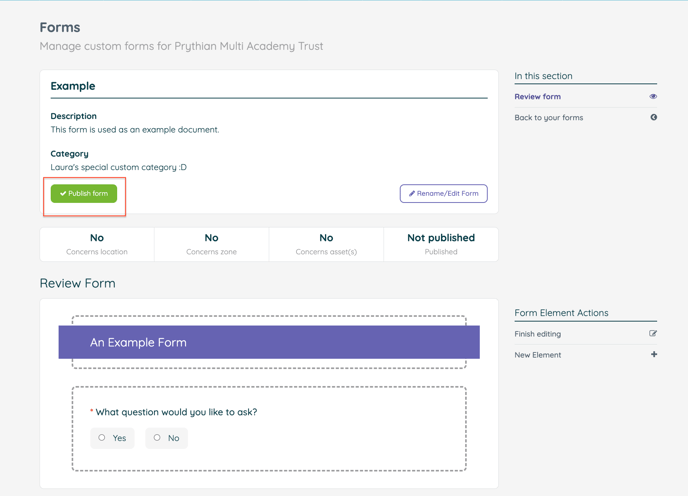
Task: Click the green Publish form button
Action: (84, 194)
